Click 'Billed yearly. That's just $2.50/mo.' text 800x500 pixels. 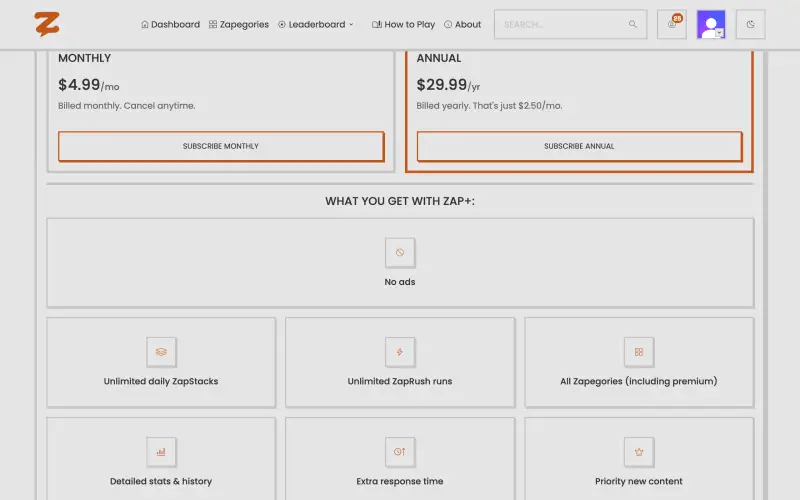489,106
